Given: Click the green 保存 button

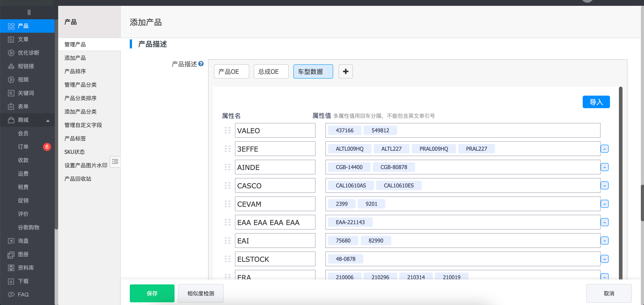Looking at the screenshot, I should pos(152,293).
